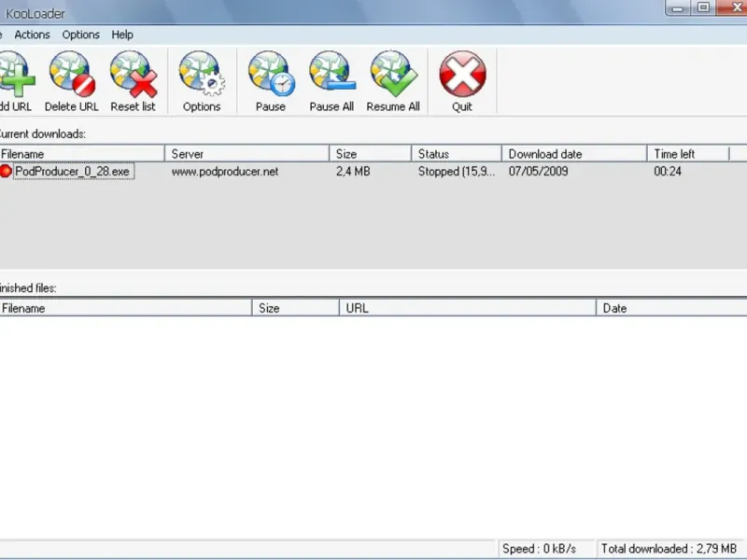Click the www.podproducer.net server cell
The width and height of the screenshot is (747, 560).
[225, 172]
